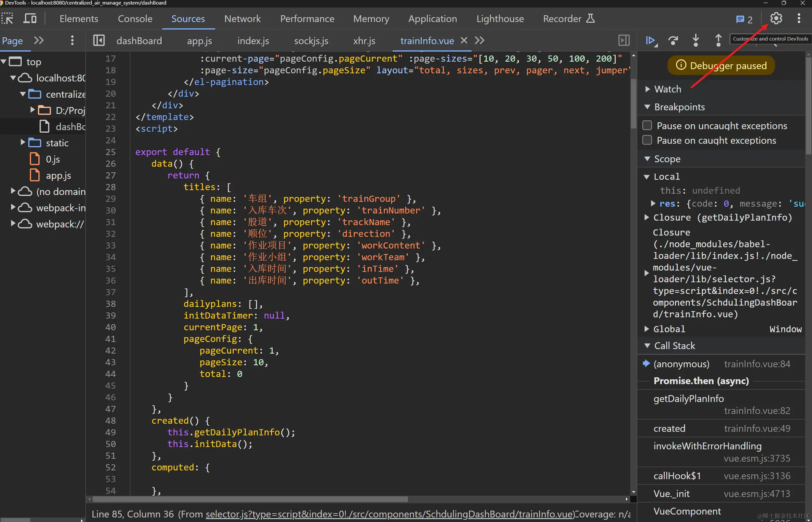Toggle the device toolbar icon
The image size is (812, 522).
30,18
